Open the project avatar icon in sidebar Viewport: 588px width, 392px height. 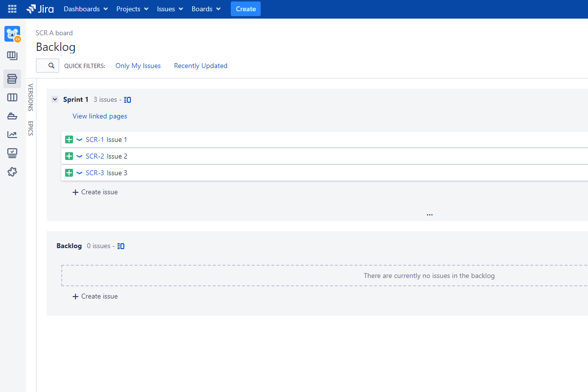click(12, 34)
